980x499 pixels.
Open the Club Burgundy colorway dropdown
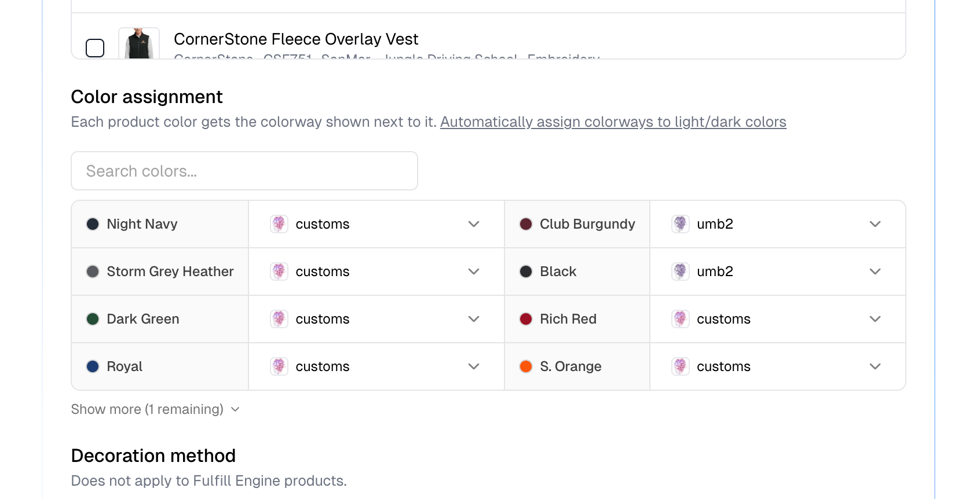tap(778, 224)
